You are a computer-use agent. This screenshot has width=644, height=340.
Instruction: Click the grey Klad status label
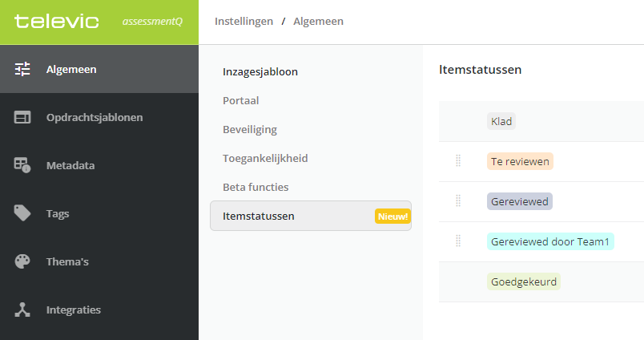[x=501, y=121]
